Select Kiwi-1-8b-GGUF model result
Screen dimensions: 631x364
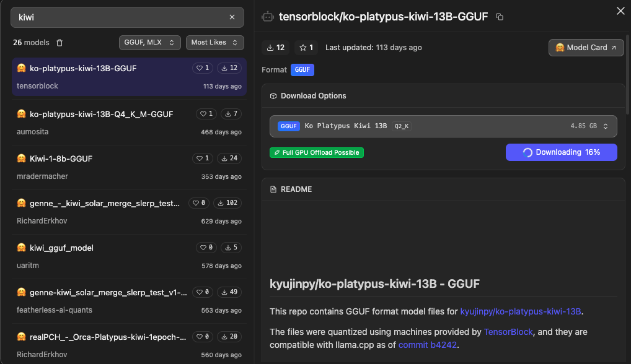[129, 167]
